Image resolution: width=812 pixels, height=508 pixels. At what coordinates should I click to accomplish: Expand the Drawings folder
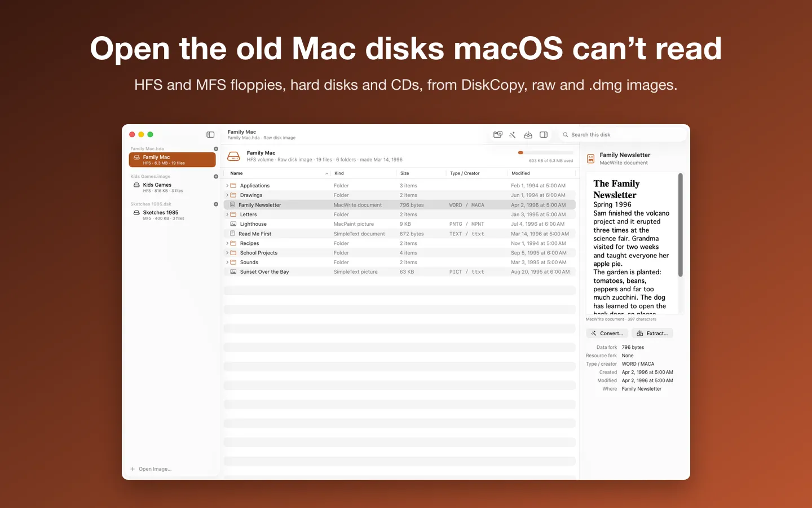tap(227, 195)
